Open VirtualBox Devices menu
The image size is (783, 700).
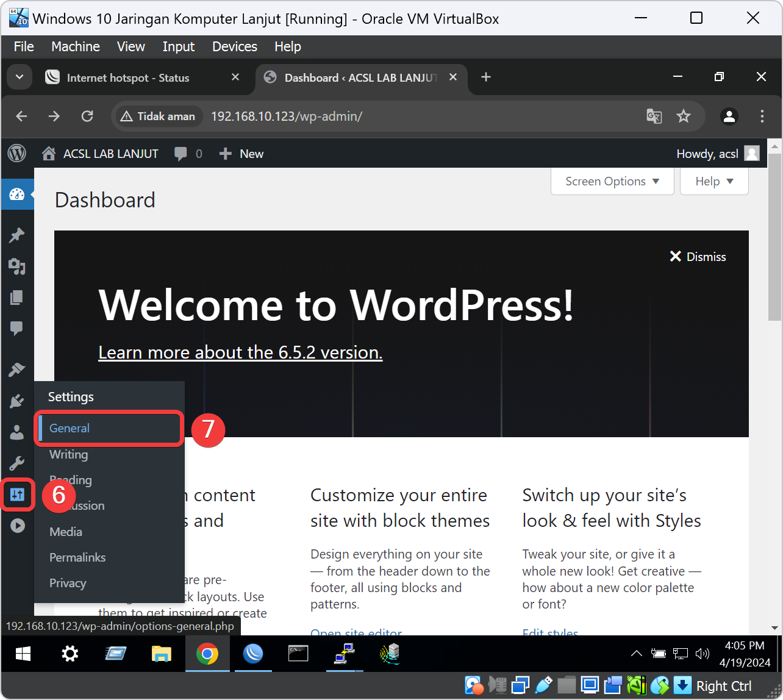tap(235, 46)
